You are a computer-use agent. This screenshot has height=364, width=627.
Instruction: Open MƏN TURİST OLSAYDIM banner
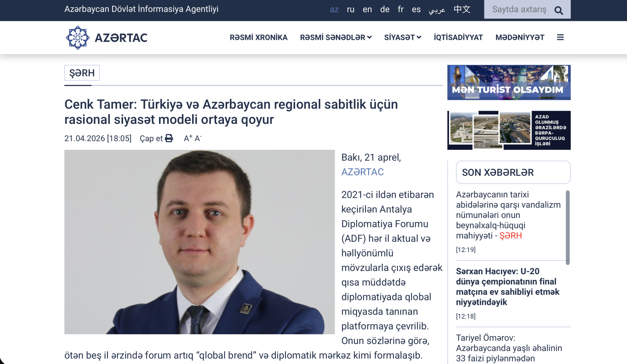(508, 82)
